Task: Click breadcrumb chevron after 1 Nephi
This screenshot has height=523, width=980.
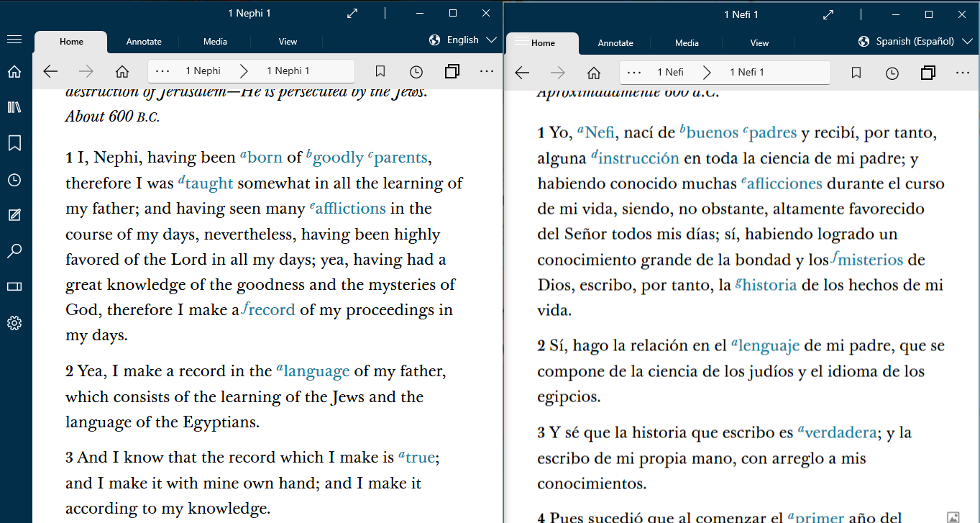Action: [x=244, y=71]
